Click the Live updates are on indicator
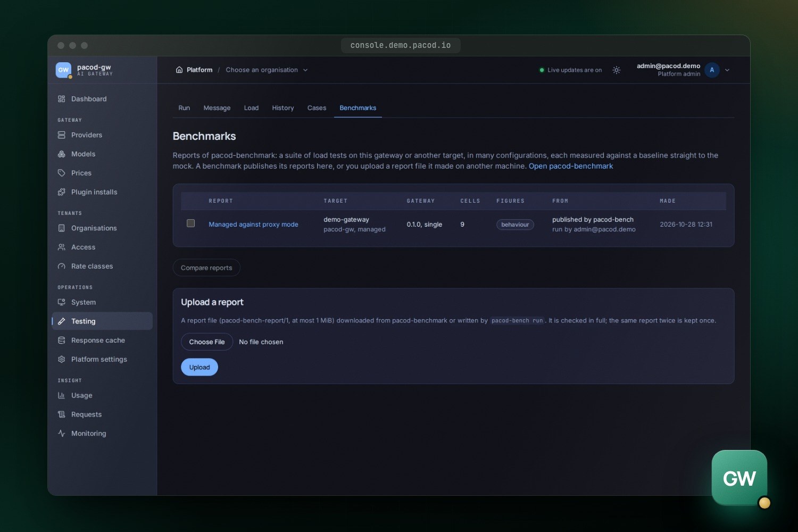 [570, 70]
